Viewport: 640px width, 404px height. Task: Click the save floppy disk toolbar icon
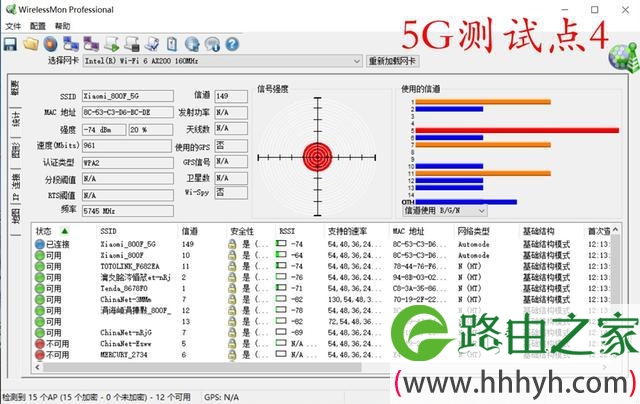10,44
